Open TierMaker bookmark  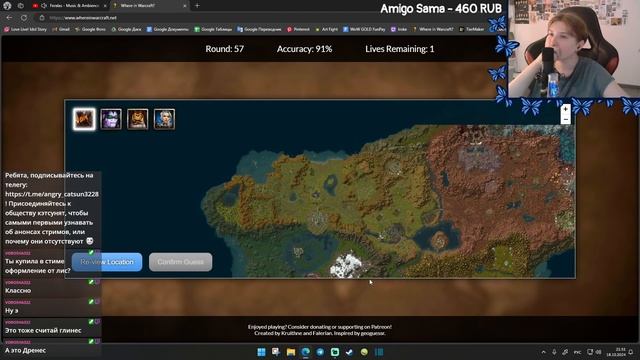pos(472,29)
